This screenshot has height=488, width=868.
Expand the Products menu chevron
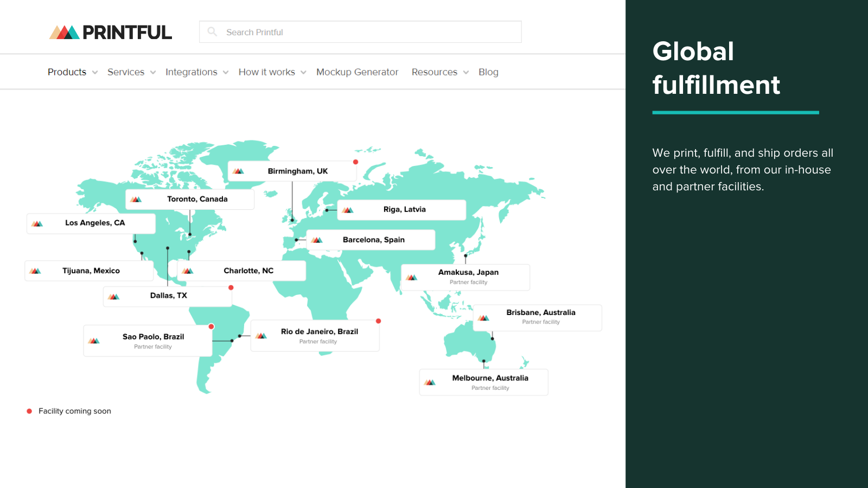tap(95, 73)
